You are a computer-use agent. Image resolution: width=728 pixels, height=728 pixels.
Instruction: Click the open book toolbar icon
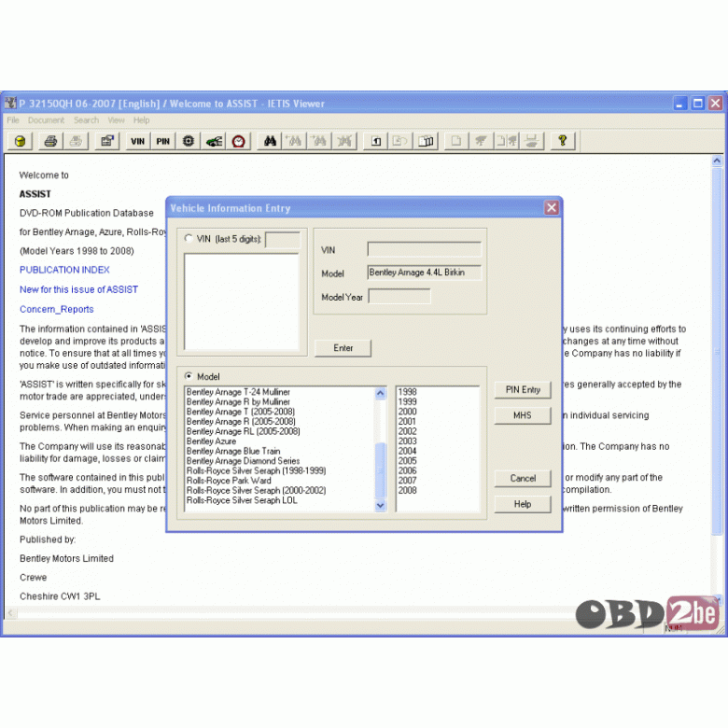click(x=426, y=141)
